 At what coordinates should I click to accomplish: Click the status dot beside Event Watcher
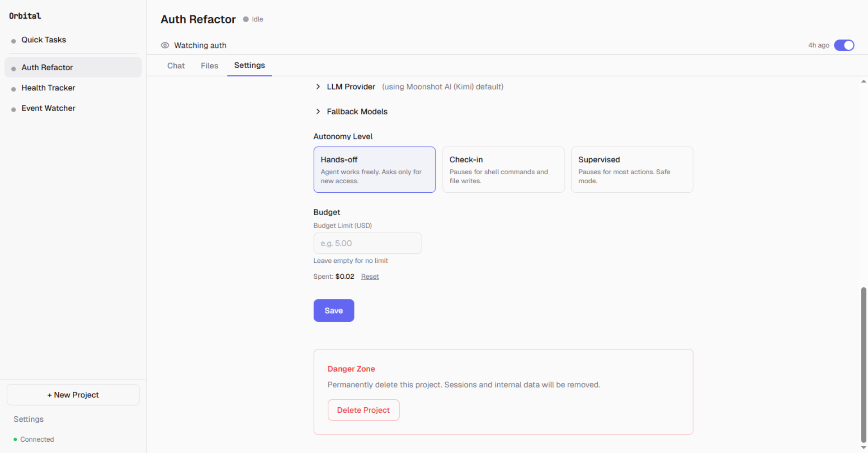coord(13,108)
